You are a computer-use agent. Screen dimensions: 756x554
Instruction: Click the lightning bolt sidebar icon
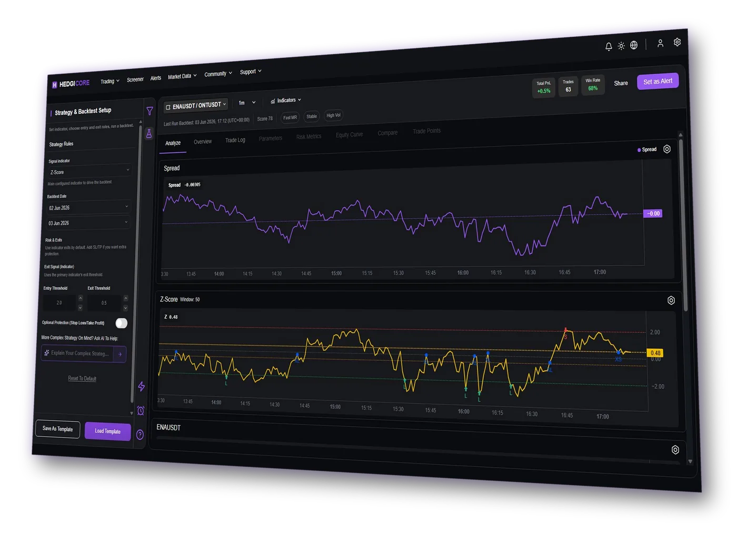coord(142,387)
